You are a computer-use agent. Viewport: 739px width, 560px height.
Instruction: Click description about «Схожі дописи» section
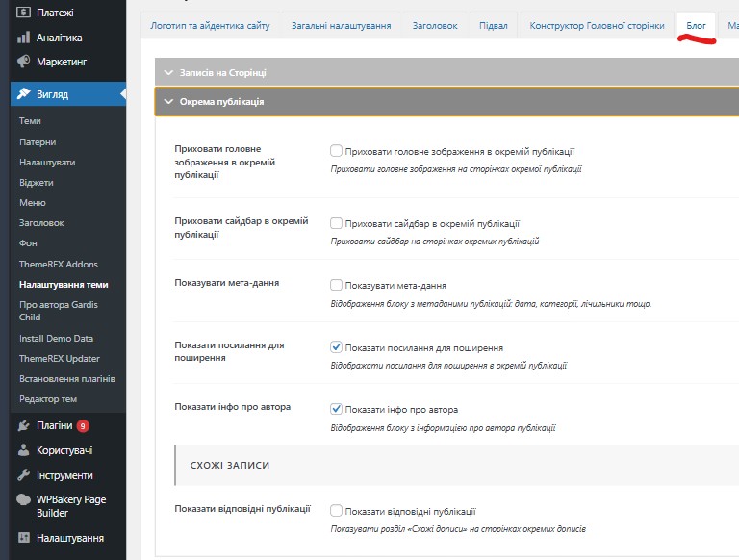pos(458,529)
